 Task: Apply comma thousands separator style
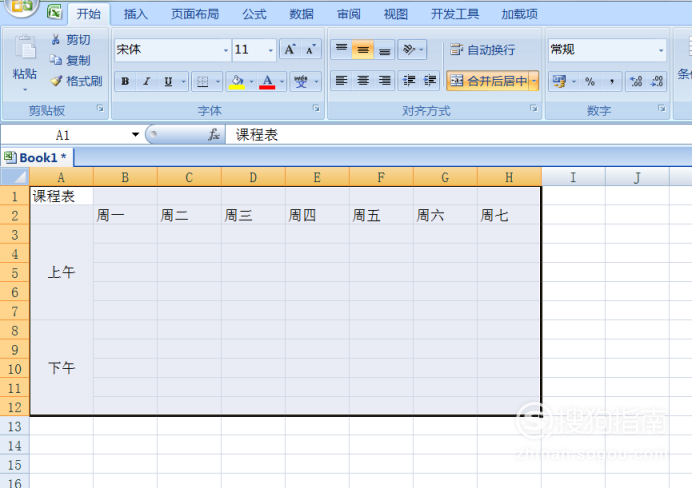tap(611, 82)
